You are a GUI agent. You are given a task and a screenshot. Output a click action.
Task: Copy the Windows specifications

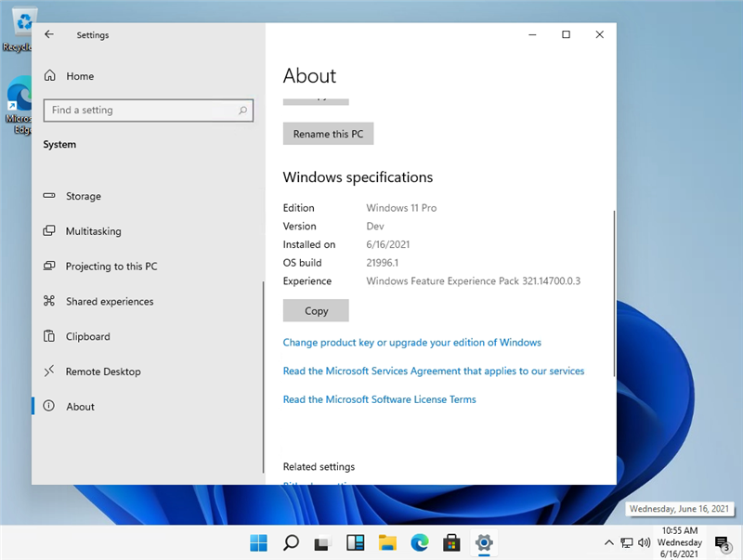coord(315,310)
